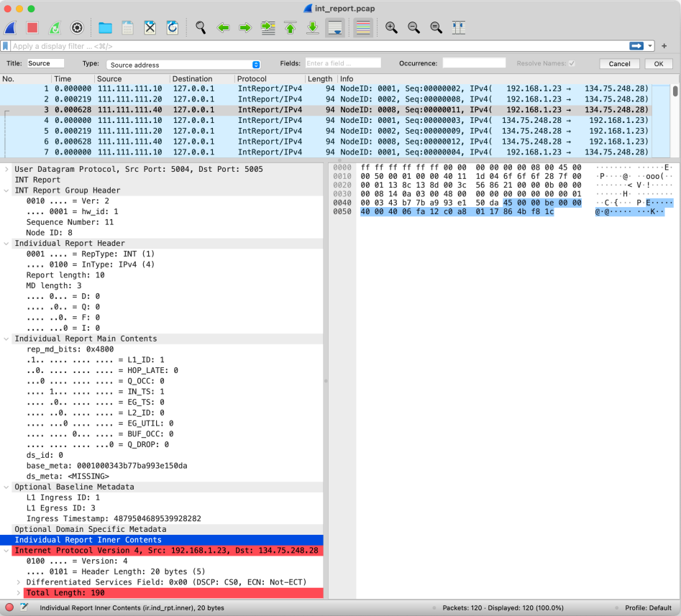Sort packets by Destination column
The width and height of the screenshot is (681, 616).
202,79
